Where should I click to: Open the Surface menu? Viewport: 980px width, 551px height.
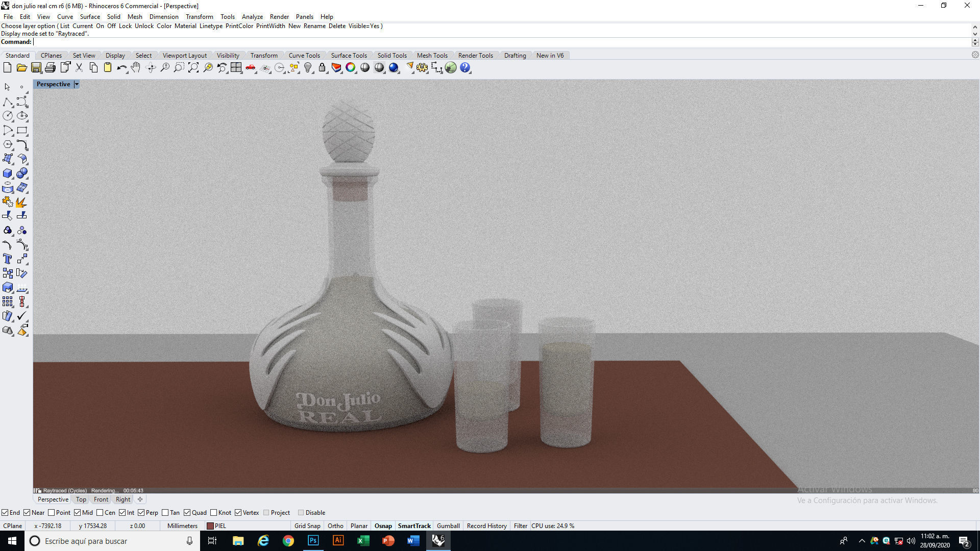[x=90, y=16]
